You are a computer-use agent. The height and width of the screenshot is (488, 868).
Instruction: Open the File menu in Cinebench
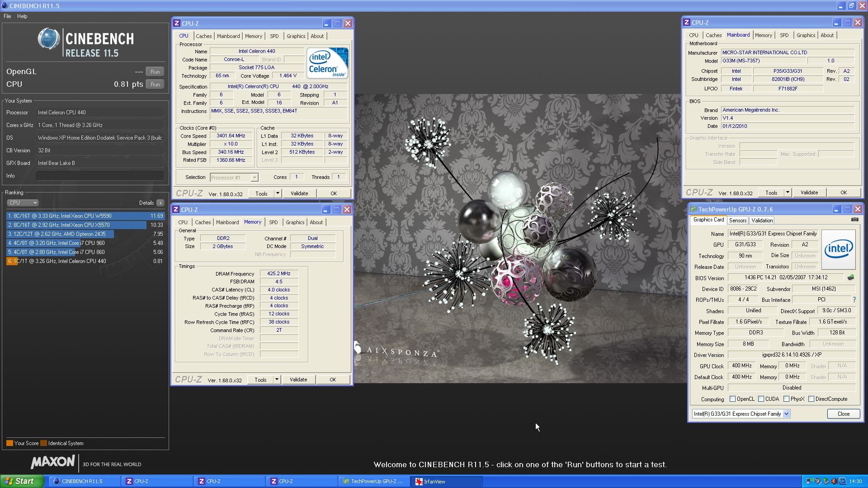pyautogui.click(x=7, y=16)
